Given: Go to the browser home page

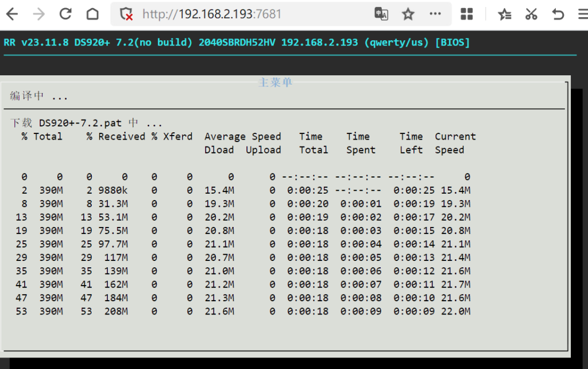Looking at the screenshot, I should 92,14.
